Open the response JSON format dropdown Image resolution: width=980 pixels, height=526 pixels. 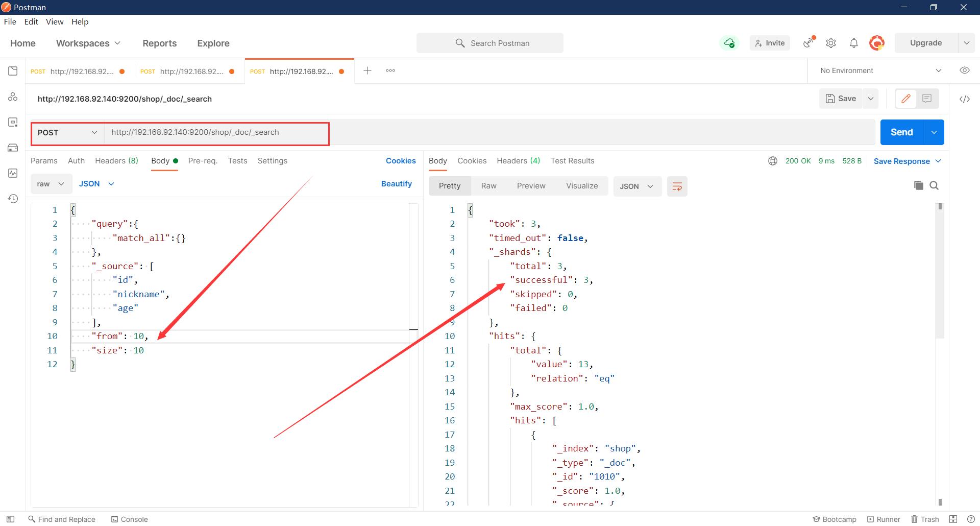637,186
